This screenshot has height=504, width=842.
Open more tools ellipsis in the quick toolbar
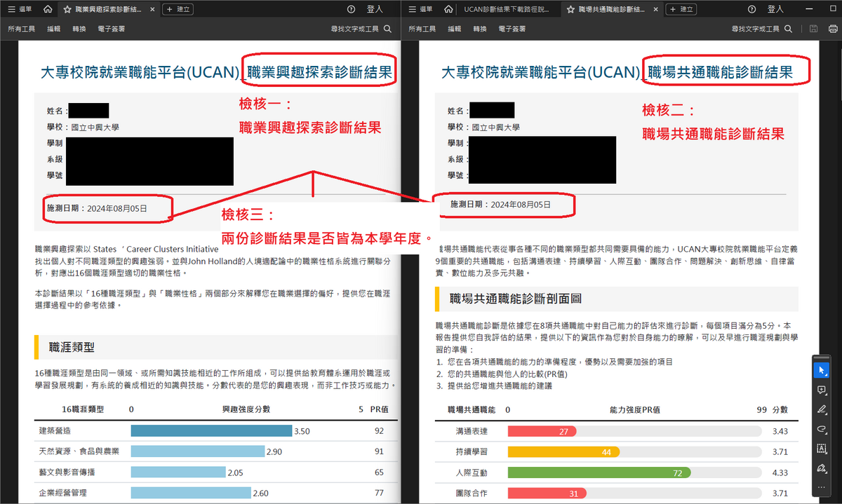(822, 487)
